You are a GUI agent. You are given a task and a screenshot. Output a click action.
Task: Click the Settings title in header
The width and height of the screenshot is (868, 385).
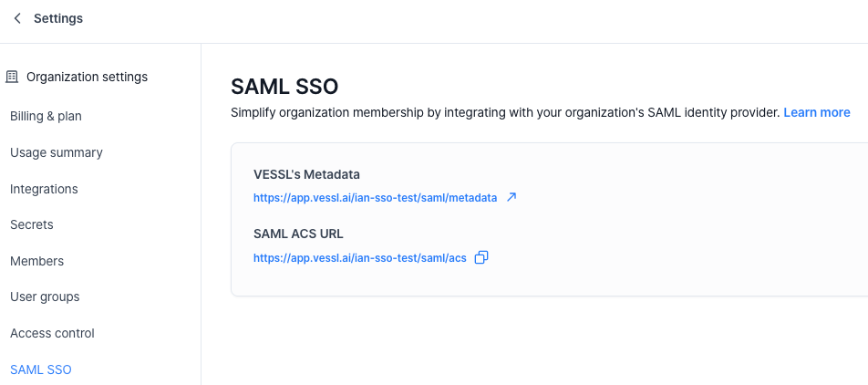point(58,18)
